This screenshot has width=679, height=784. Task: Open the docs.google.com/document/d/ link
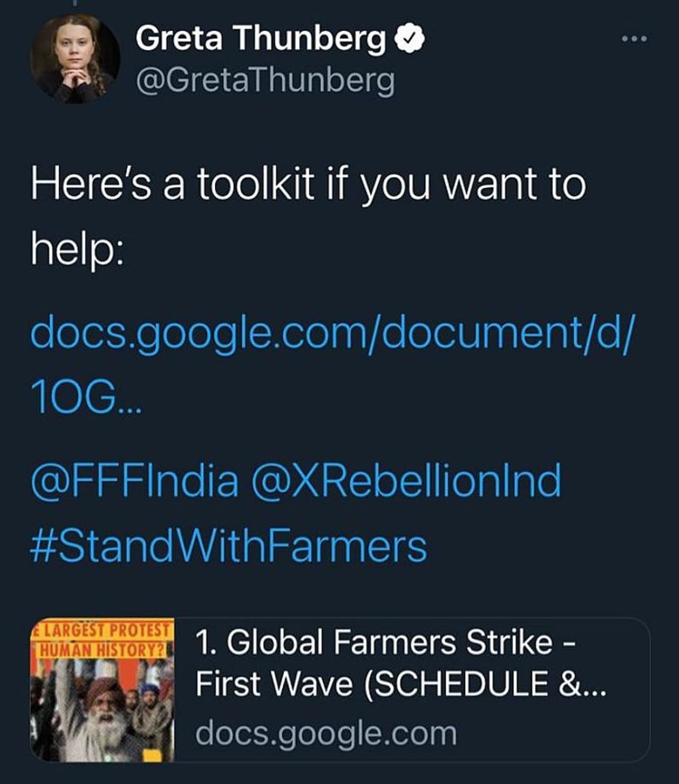click(x=332, y=332)
